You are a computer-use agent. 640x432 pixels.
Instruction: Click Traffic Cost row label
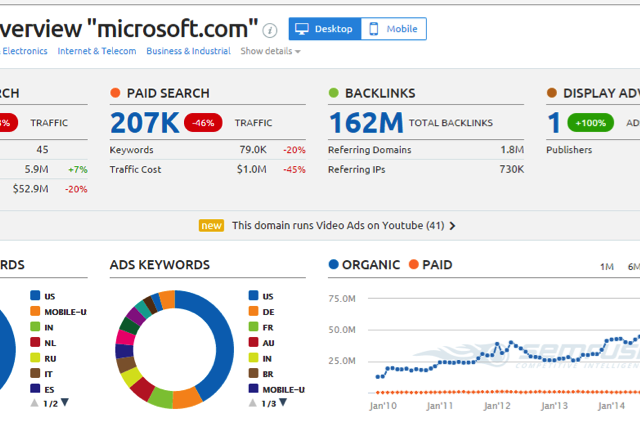coord(135,169)
